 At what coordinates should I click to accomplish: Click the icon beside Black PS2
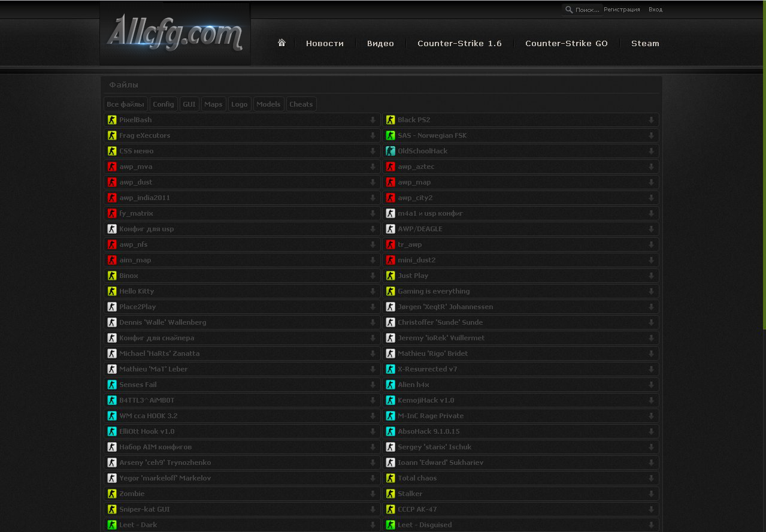[390, 120]
